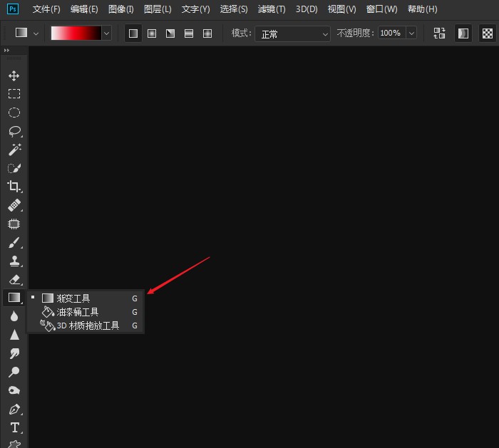Open the 帮助(H) menu
The image size is (499, 448).
tap(422, 9)
